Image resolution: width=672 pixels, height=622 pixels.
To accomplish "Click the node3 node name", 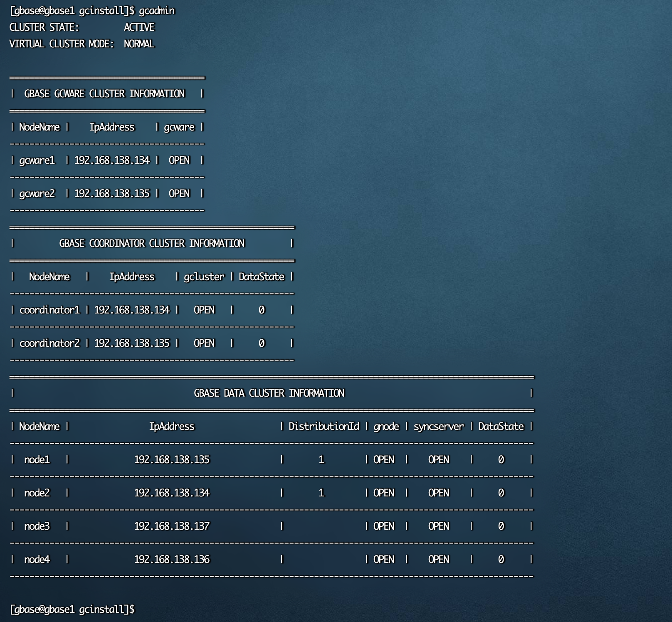I will (x=37, y=526).
